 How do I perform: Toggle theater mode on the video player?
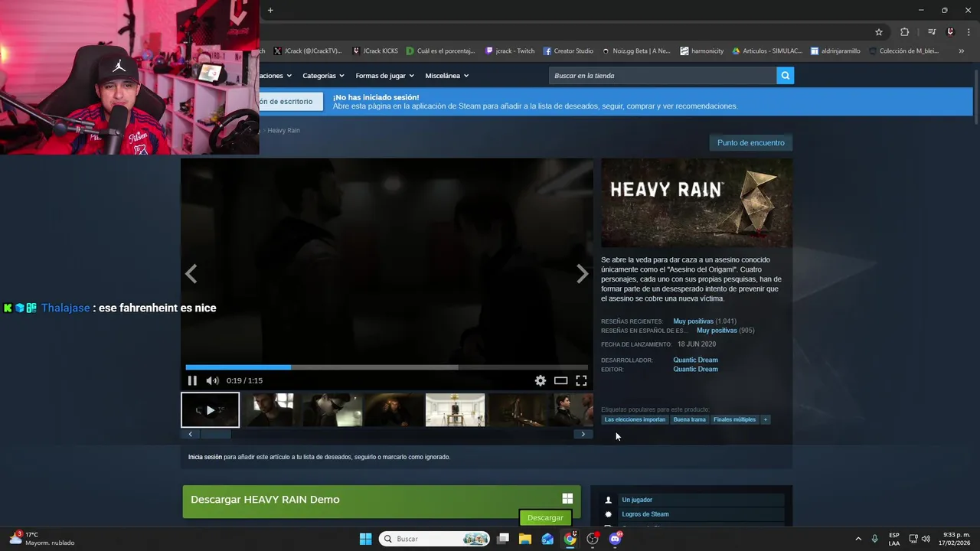coord(561,380)
